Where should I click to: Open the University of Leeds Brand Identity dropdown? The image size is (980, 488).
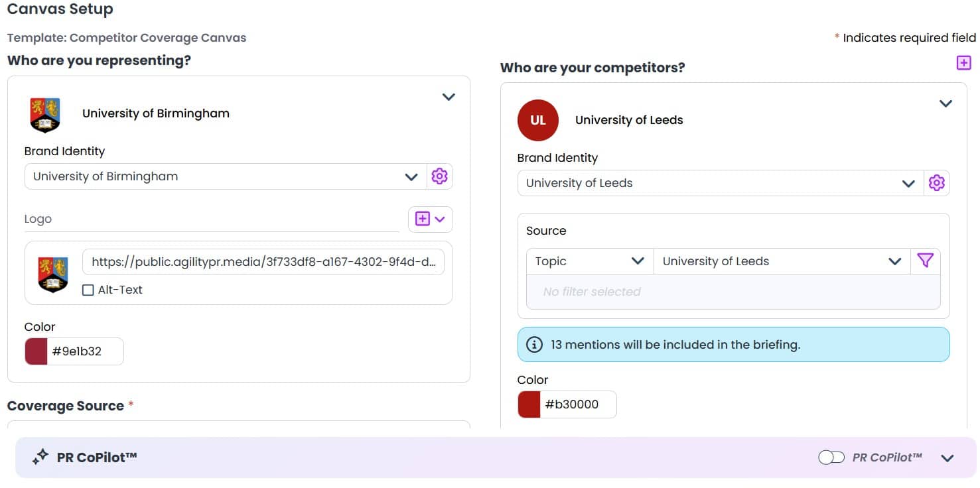point(721,183)
